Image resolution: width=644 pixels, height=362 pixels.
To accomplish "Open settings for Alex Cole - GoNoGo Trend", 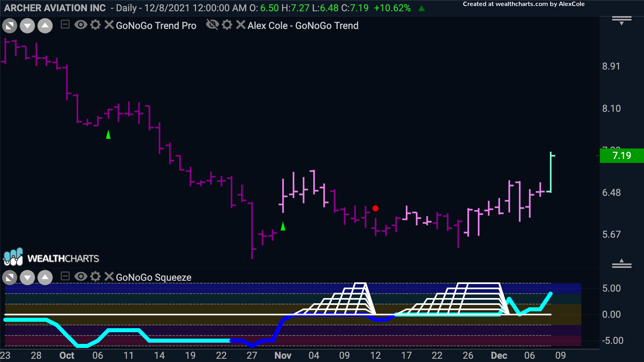I will click(227, 25).
